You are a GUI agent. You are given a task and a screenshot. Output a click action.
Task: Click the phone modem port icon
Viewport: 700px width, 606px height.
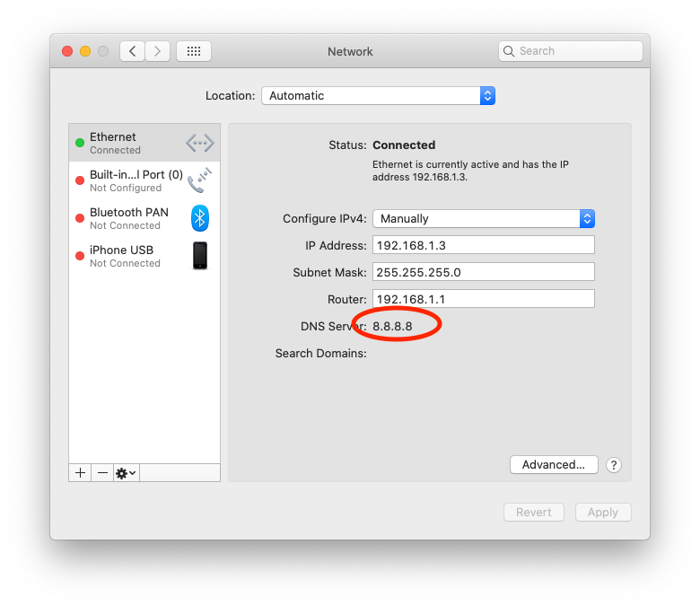199,180
